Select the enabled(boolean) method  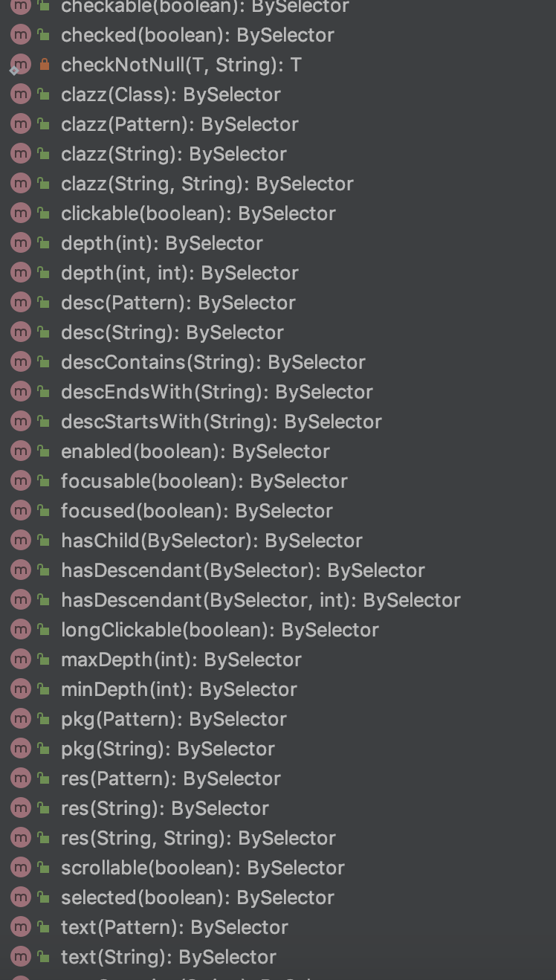(195, 451)
